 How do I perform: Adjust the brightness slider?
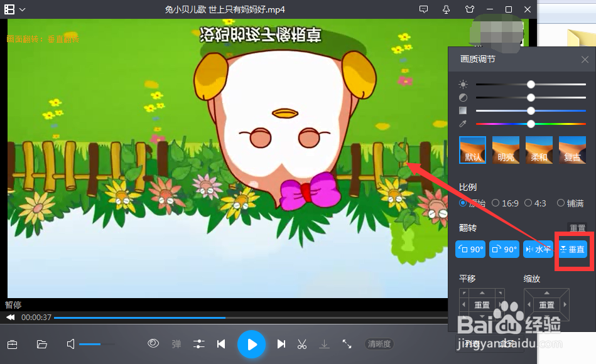coord(531,84)
